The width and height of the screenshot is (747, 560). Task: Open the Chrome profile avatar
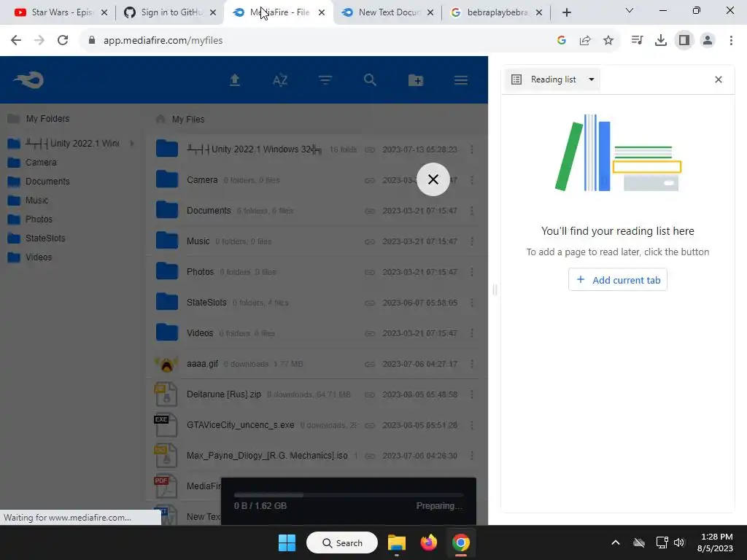click(x=708, y=41)
